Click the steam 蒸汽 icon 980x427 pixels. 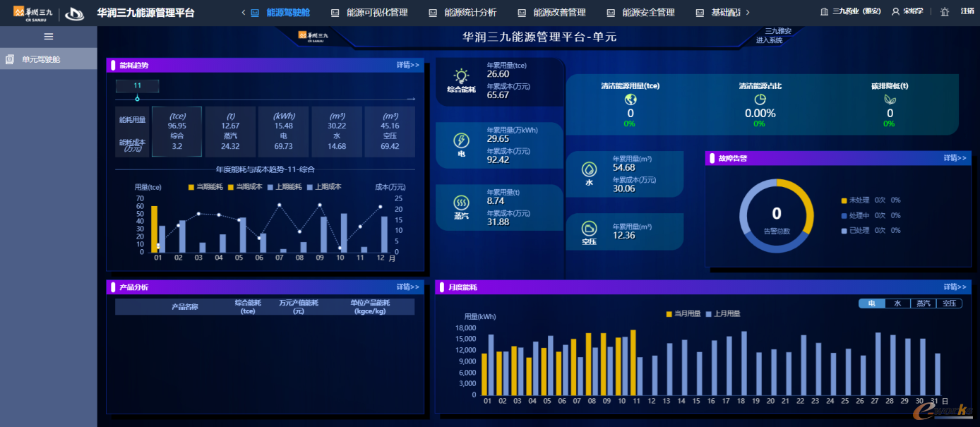(461, 202)
